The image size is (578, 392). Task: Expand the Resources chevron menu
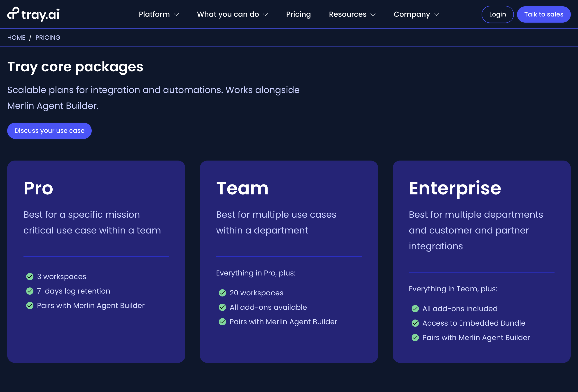coord(352,14)
